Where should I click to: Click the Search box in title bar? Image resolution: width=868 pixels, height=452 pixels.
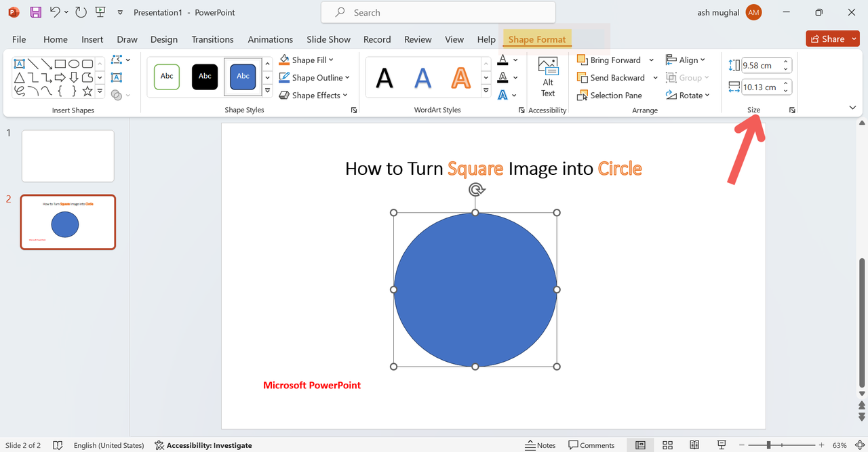(x=438, y=12)
